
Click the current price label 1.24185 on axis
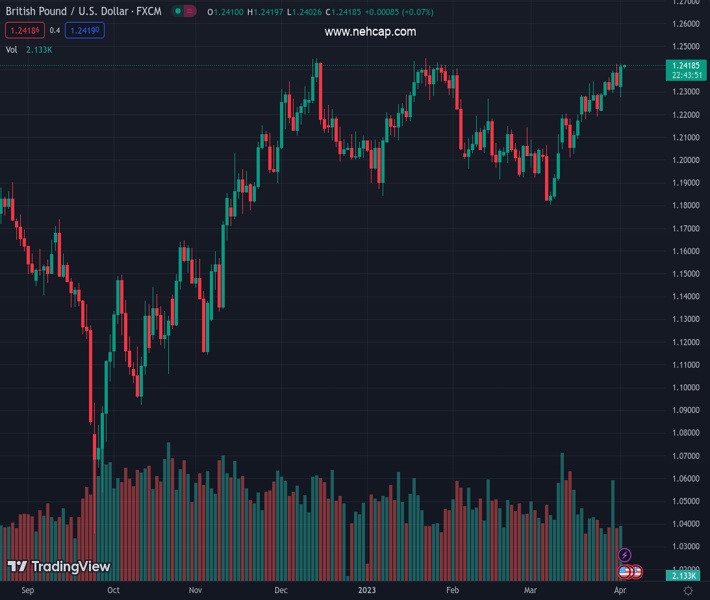pyautogui.click(x=685, y=65)
